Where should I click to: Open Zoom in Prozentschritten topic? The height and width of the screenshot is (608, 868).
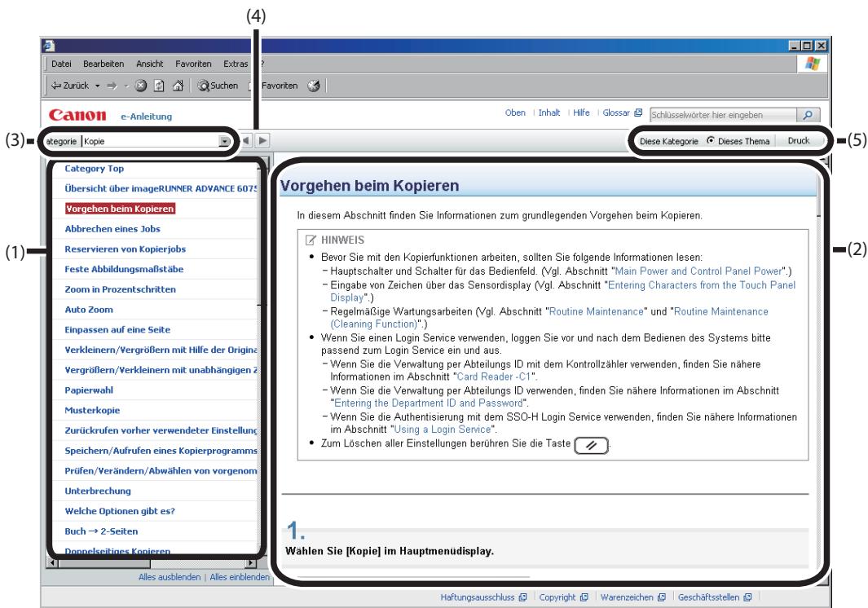pyautogui.click(x=120, y=289)
